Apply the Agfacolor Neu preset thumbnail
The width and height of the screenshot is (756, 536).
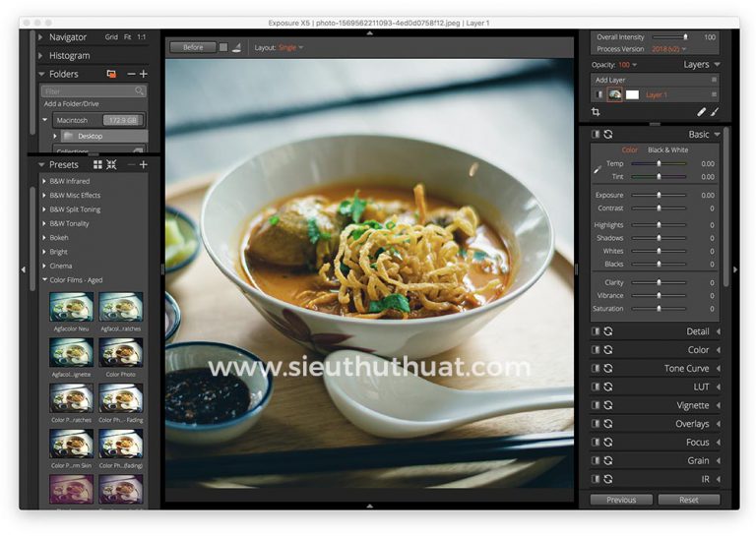point(71,307)
